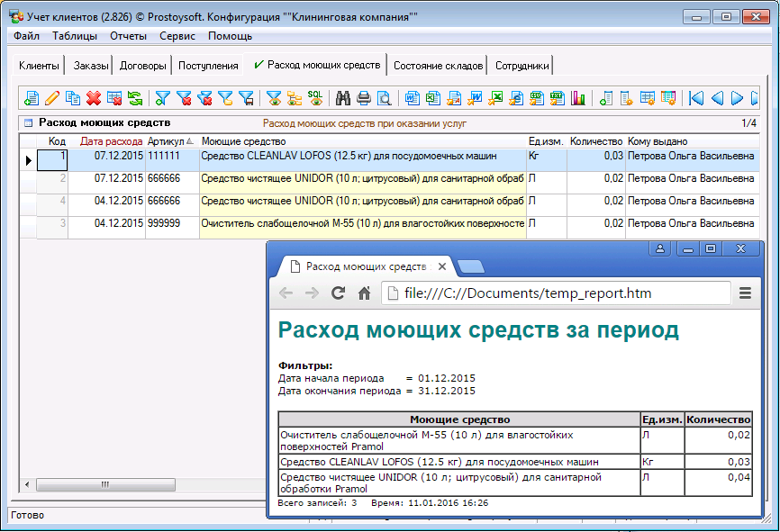This screenshot has height=532, width=780.
Task: Click the bar chart icon
Action: 577,98
